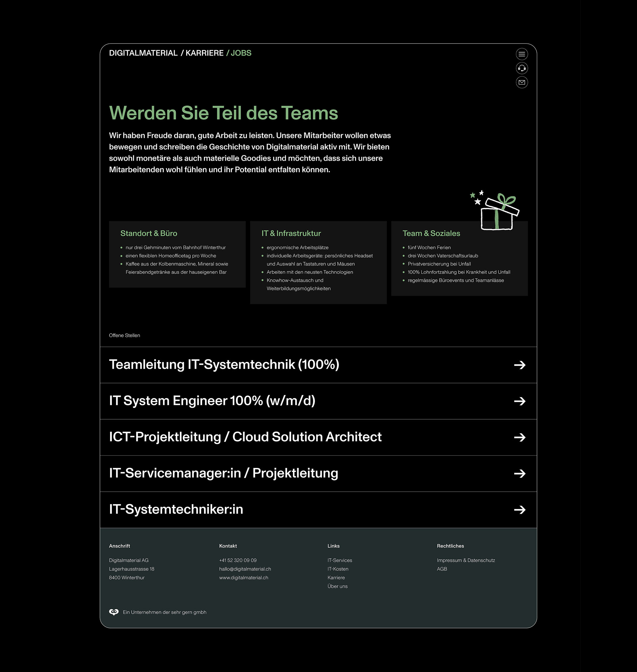The width and height of the screenshot is (637, 672).
Task: Open the hamburger menu icon
Action: 522,54
